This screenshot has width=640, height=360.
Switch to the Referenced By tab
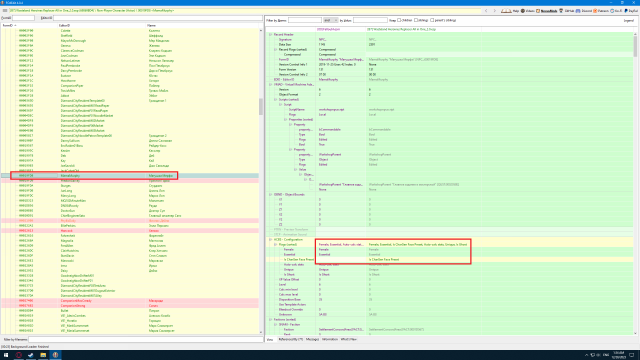[291, 339]
